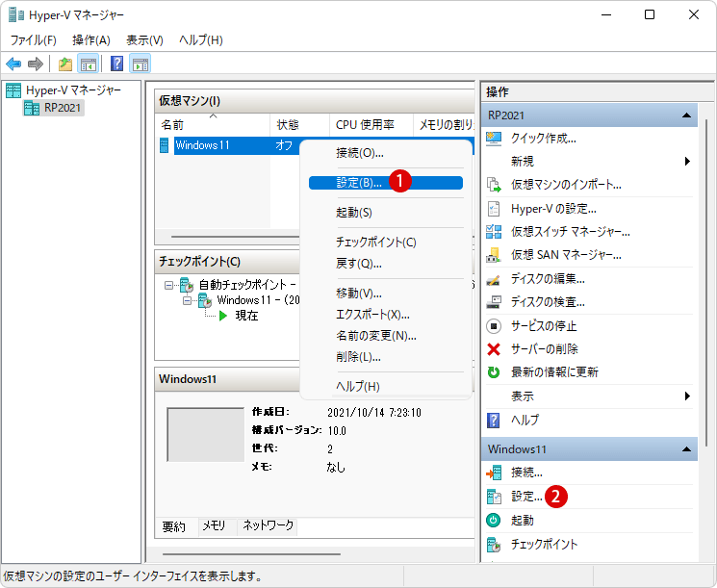
Task: Click the Actions pane vertical scrollbar
Action: pos(706,284)
